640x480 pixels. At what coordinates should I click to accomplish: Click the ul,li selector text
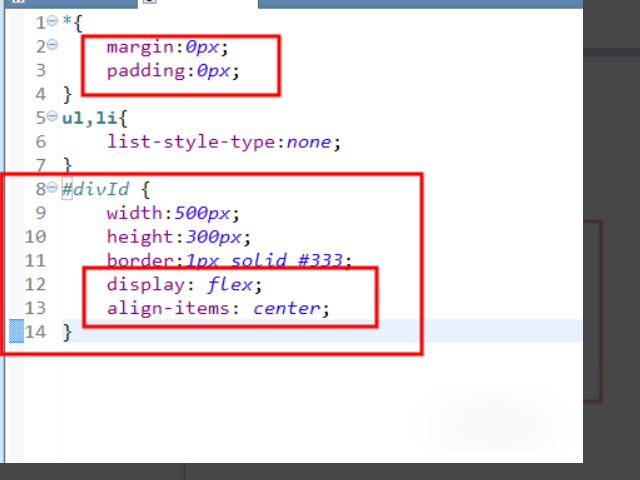90,118
